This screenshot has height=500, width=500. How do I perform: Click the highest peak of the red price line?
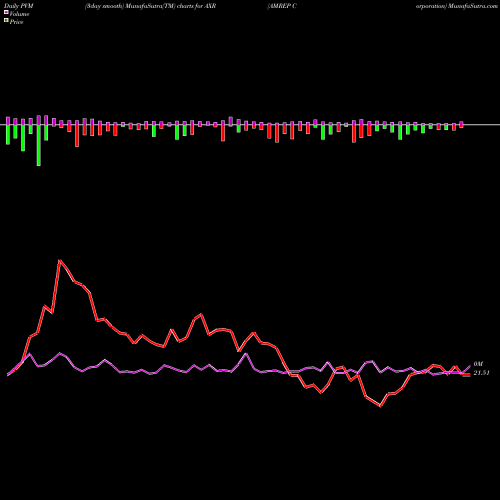click(60, 260)
